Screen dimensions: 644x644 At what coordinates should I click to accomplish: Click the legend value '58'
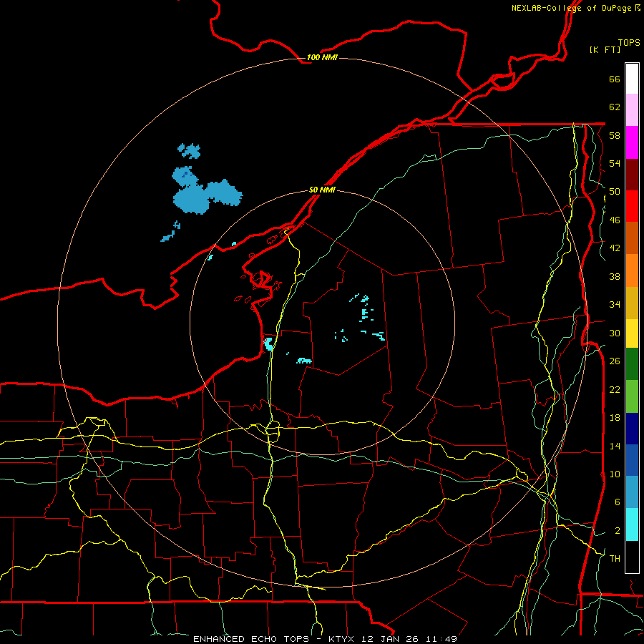tap(615, 135)
